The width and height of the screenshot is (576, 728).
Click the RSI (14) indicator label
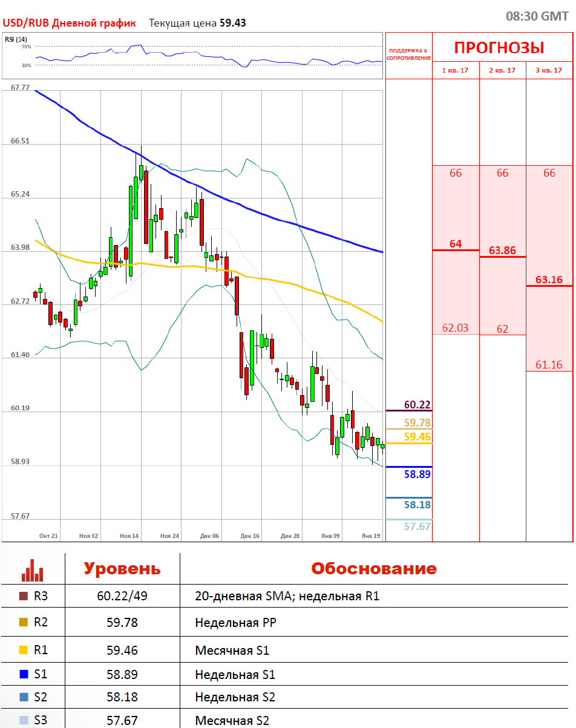(x=16, y=39)
